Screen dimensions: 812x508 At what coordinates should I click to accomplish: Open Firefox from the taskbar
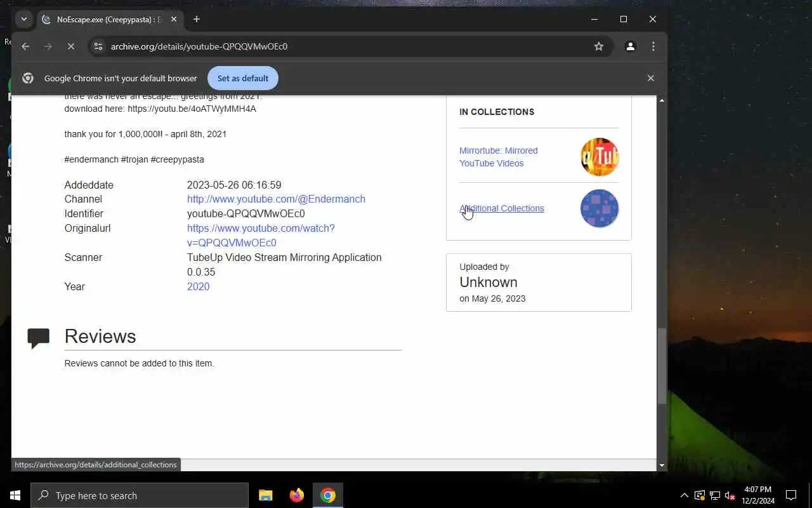(297, 495)
